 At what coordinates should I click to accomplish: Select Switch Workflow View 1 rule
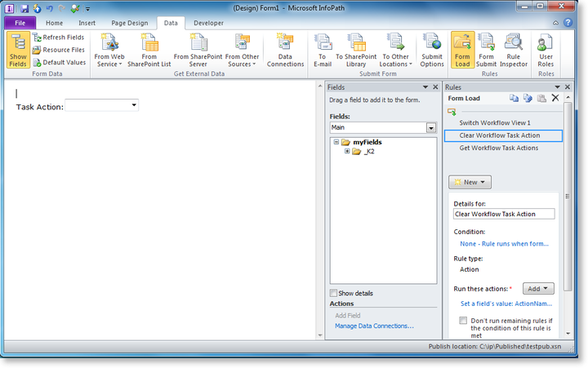point(503,122)
